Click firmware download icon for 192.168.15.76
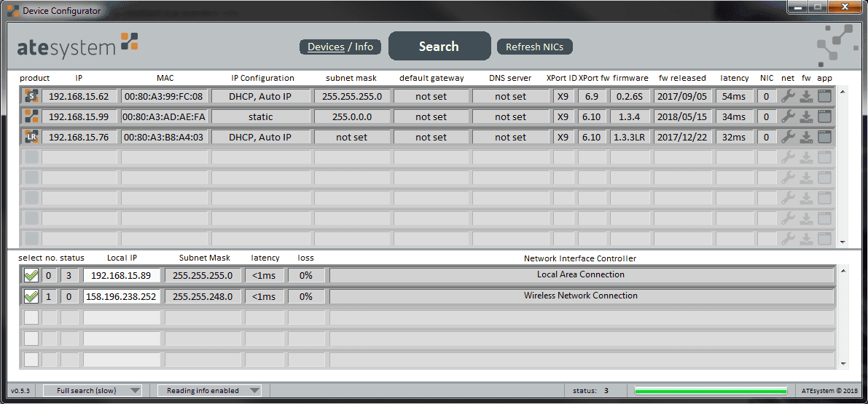Screen dimensions: 868x404 point(807,138)
